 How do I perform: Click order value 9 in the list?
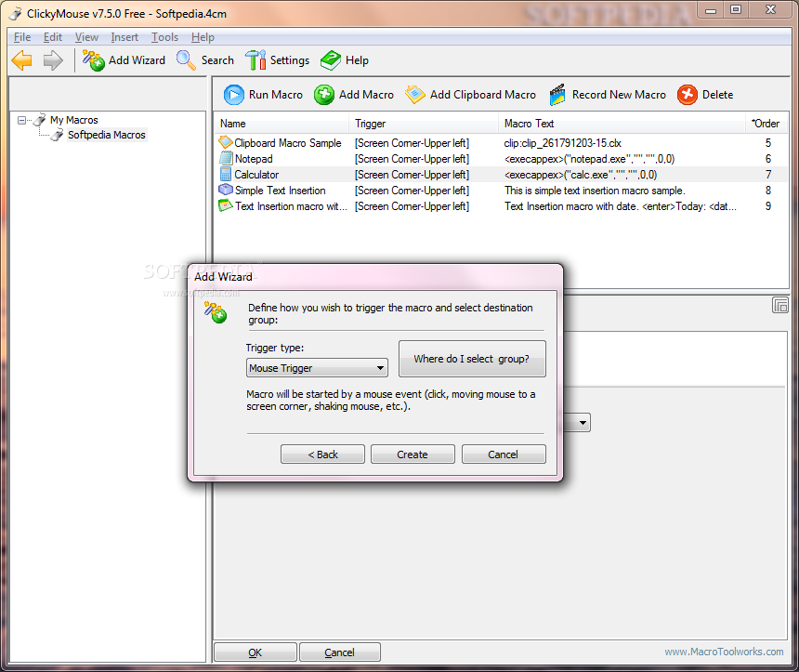click(768, 206)
